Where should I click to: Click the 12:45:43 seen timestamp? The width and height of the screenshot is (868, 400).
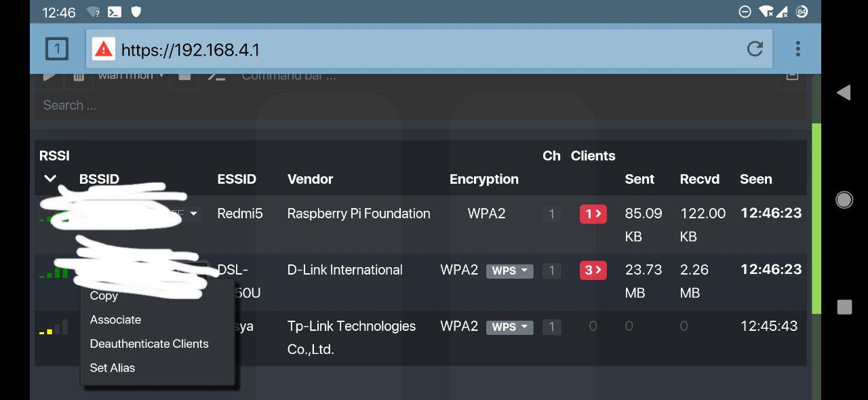[x=769, y=326]
